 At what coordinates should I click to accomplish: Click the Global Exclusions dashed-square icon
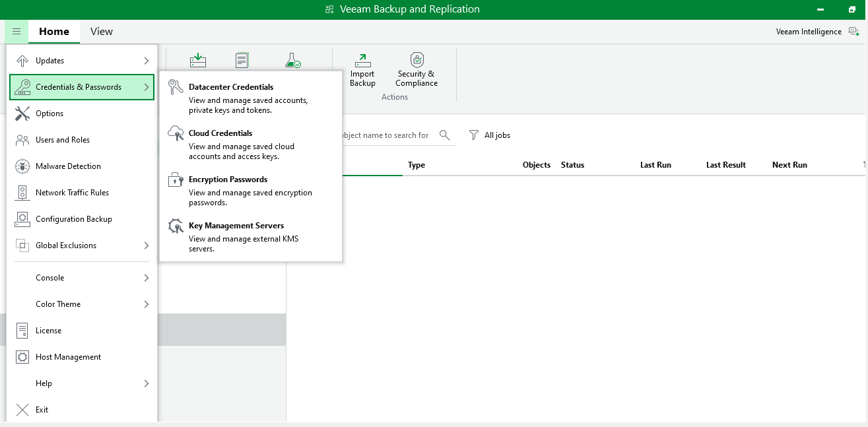[22, 246]
